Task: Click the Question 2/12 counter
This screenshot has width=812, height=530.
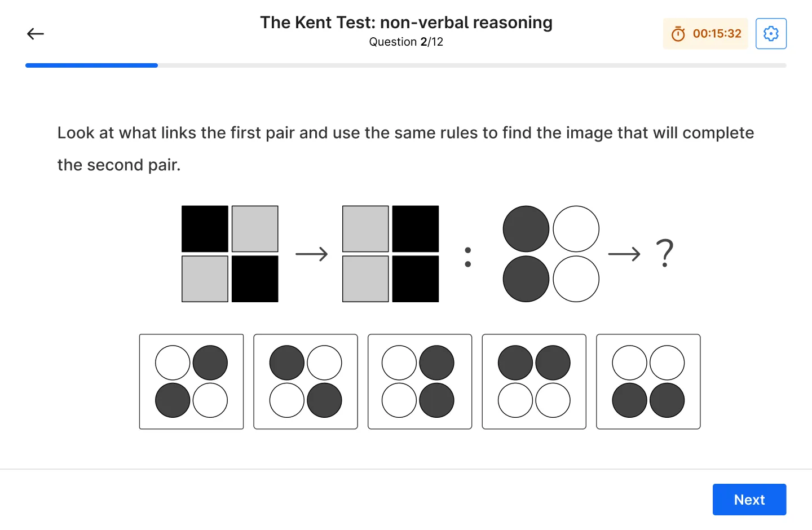Action: (x=406, y=42)
